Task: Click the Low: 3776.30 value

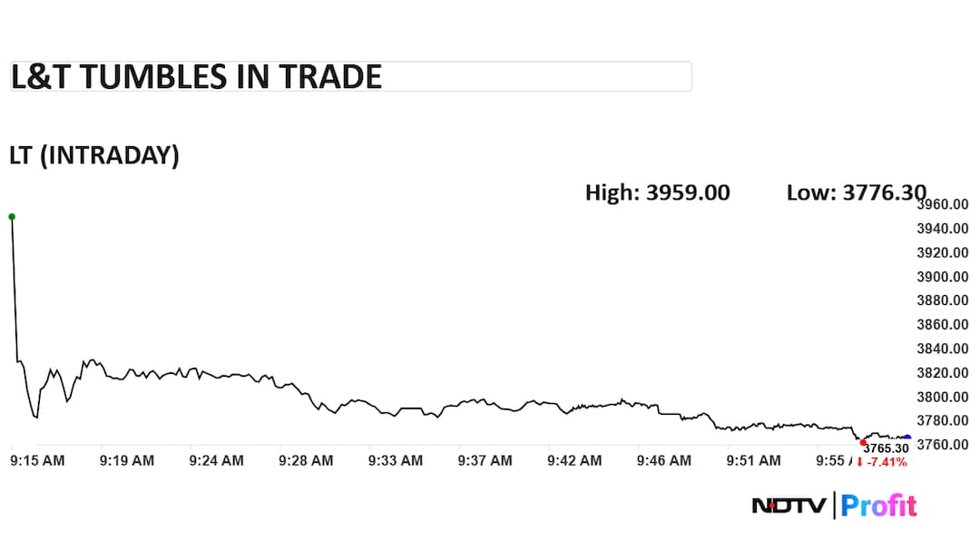Action: [x=857, y=192]
